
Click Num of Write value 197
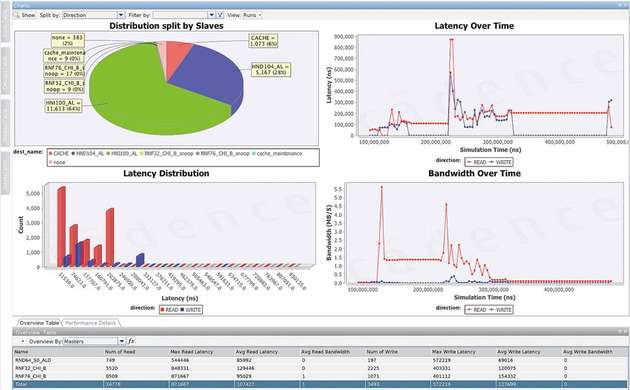372,360
